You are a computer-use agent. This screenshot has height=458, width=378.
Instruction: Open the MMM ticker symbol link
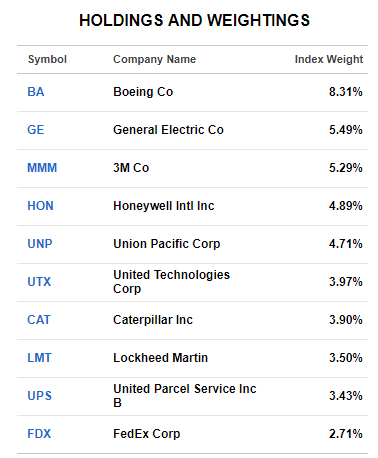click(x=42, y=168)
